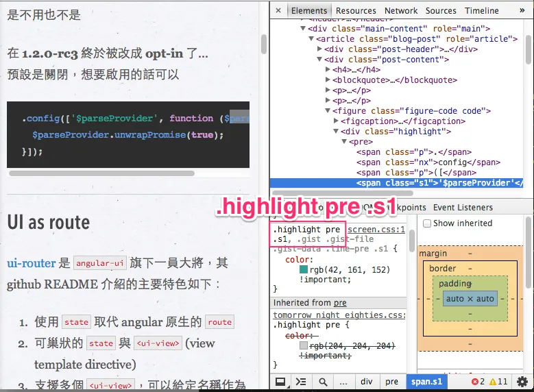534x392 pixels.
Task: Close the DevTools panel with X
Action: [278, 10]
